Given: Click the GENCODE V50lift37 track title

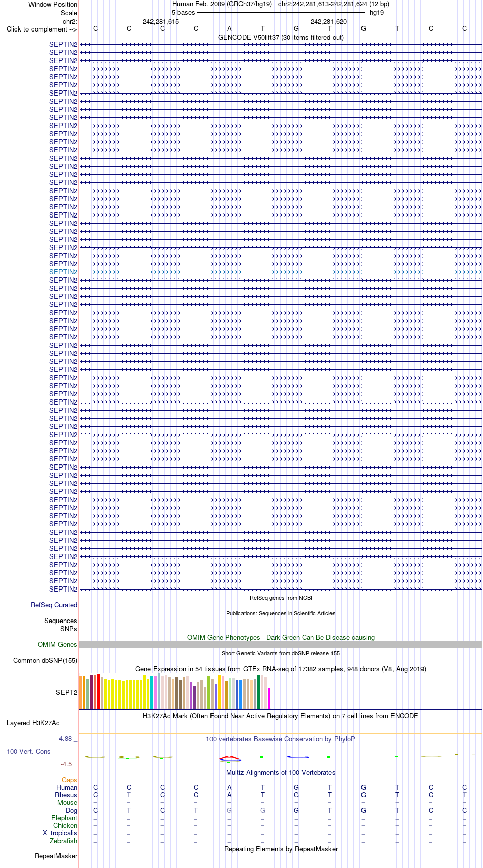Looking at the screenshot, I should pyautogui.click(x=281, y=37).
